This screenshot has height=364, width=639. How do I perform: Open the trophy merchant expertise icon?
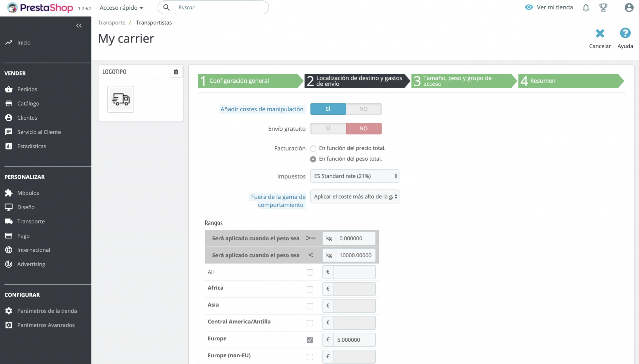pyautogui.click(x=603, y=8)
